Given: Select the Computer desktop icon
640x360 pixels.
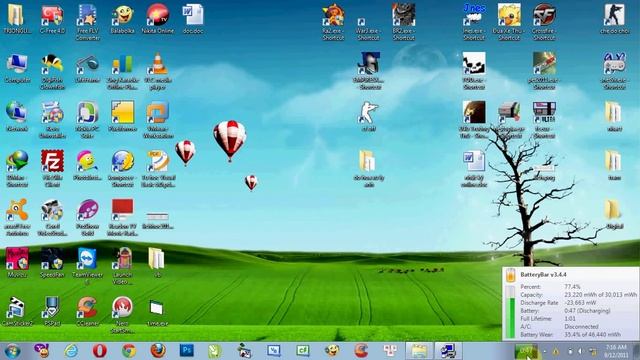Looking at the screenshot, I should (x=17, y=68).
